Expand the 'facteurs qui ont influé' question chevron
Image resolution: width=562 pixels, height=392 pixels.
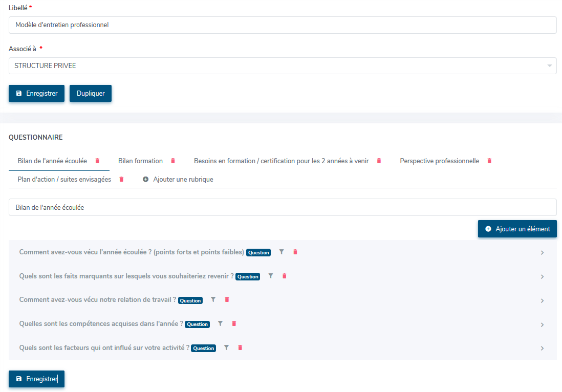point(542,349)
